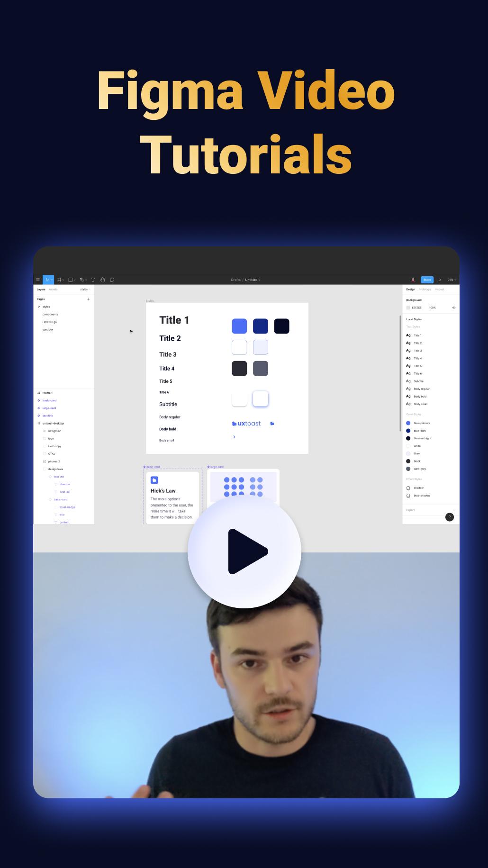Edit the 100% background opacity field

432,308
